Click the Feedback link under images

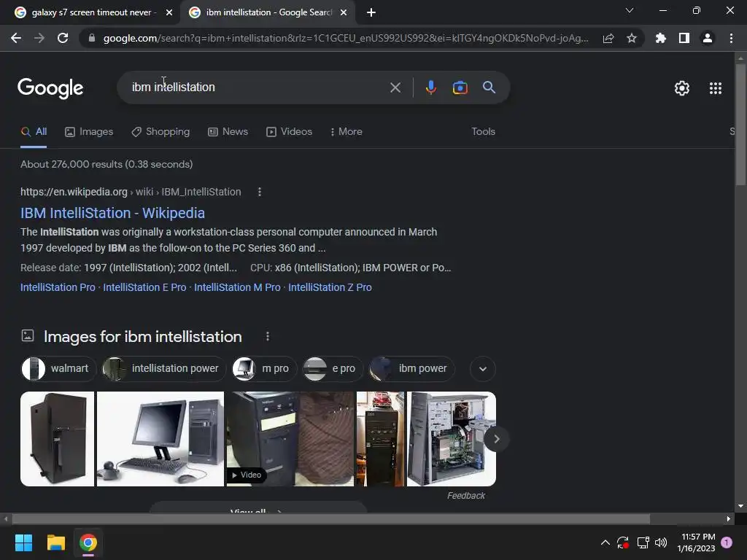pyautogui.click(x=466, y=496)
